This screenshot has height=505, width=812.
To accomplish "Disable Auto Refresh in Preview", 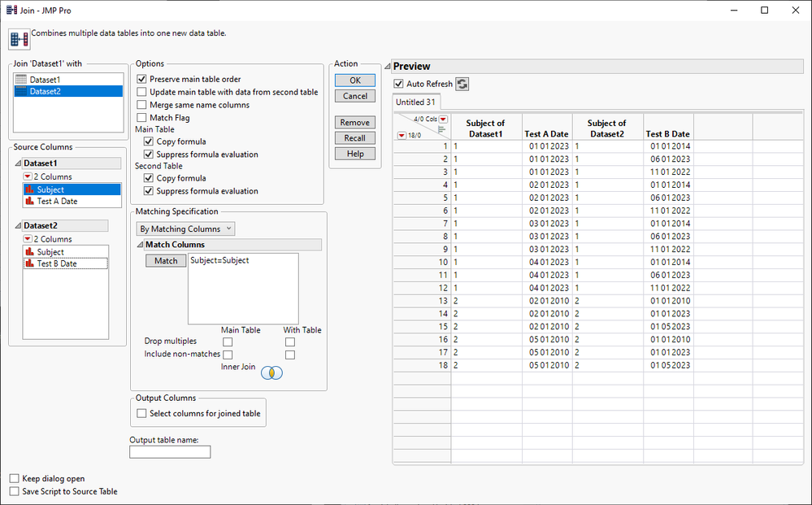I will pyautogui.click(x=398, y=84).
